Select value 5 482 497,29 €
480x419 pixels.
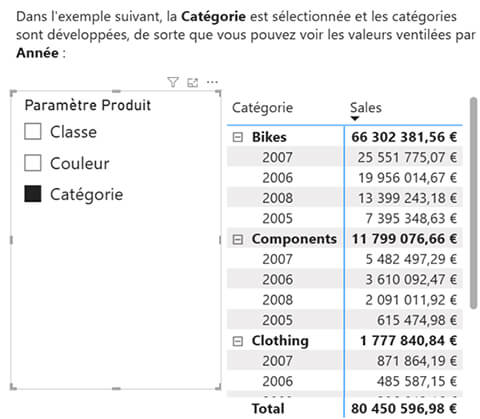[411, 259]
